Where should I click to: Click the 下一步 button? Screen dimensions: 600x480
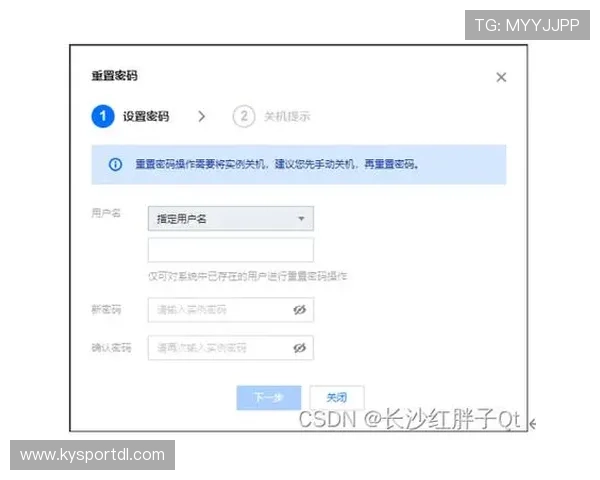(269, 398)
